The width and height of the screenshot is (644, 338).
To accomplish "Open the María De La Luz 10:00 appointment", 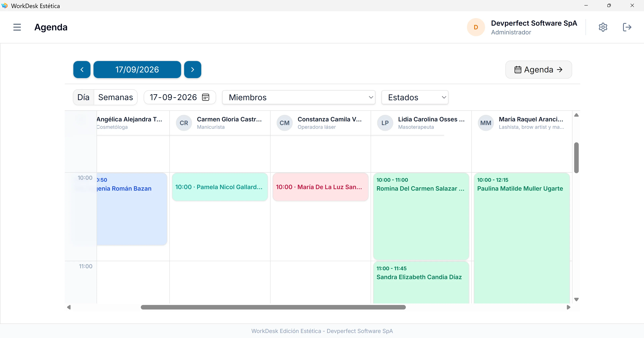I will (320, 187).
